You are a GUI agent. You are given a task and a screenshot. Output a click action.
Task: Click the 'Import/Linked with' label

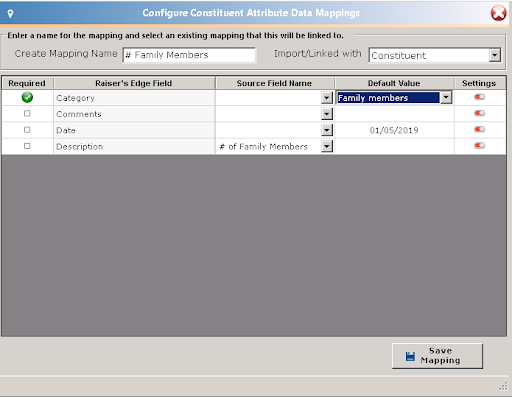tap(318, 54)
